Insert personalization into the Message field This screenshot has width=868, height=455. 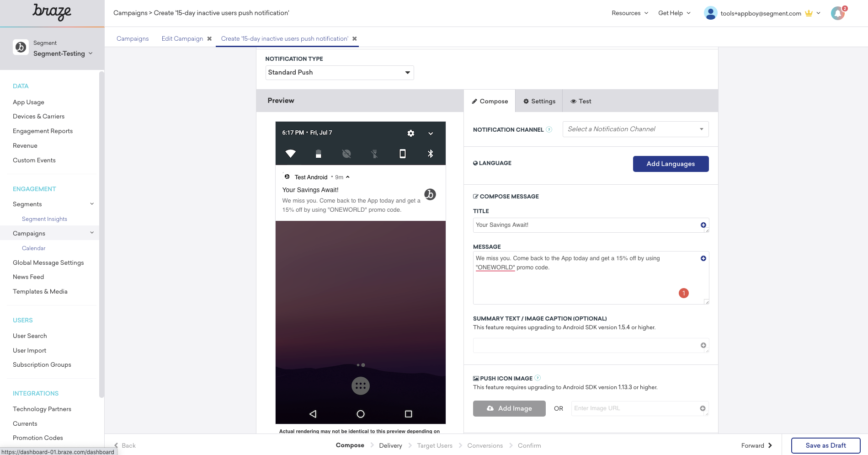[703, 258]
